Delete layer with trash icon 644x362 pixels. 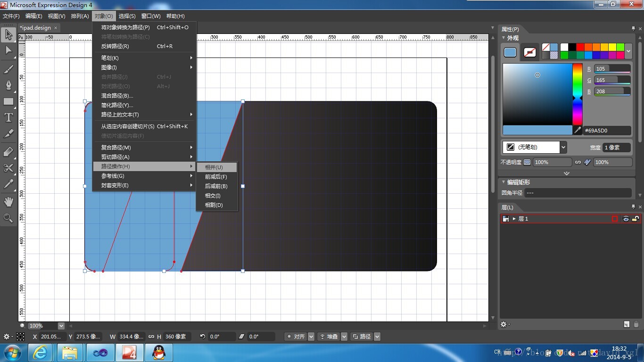point(636,324)
